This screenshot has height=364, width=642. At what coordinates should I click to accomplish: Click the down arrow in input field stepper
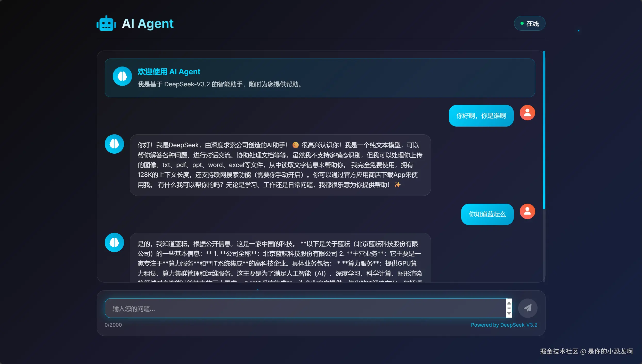click(509, 313)
